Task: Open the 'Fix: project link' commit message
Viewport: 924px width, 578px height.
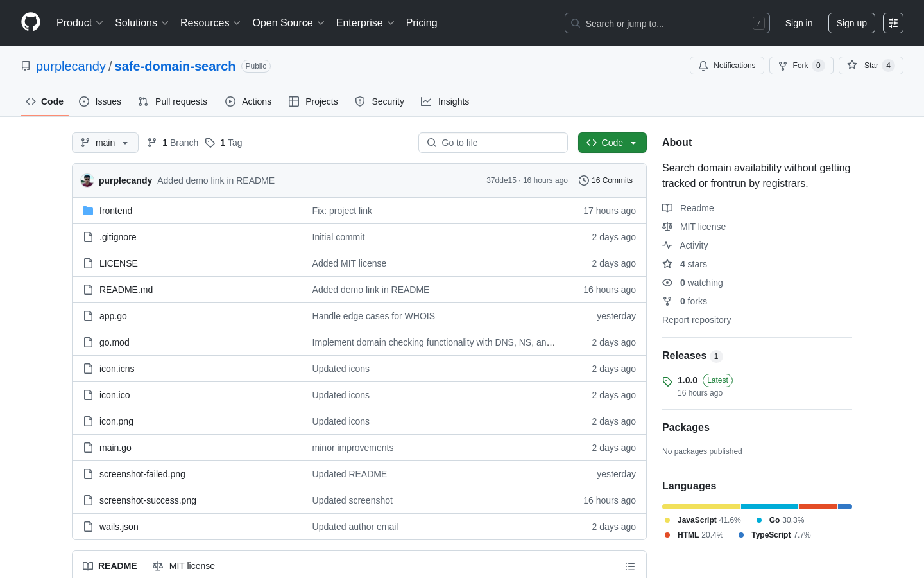Action: coord(342,211)
